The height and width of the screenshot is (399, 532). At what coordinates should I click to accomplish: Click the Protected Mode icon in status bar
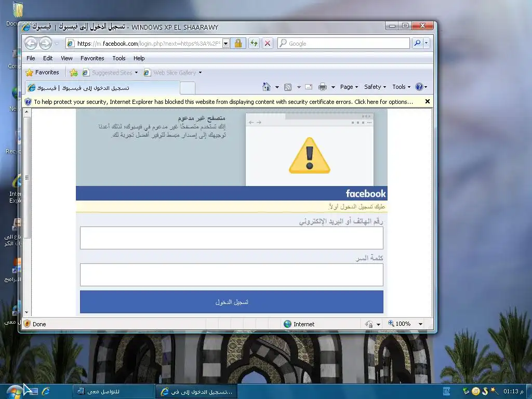369,324
